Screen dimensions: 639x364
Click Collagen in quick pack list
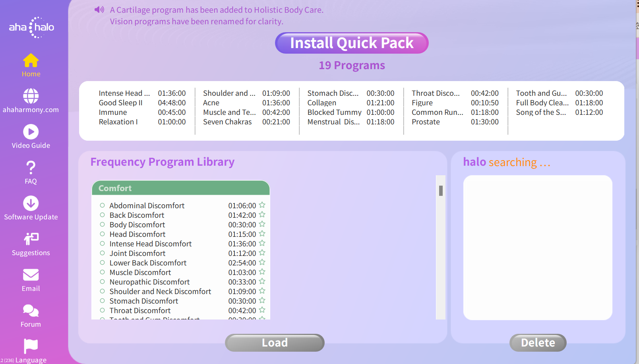click(x=322, y=103)
